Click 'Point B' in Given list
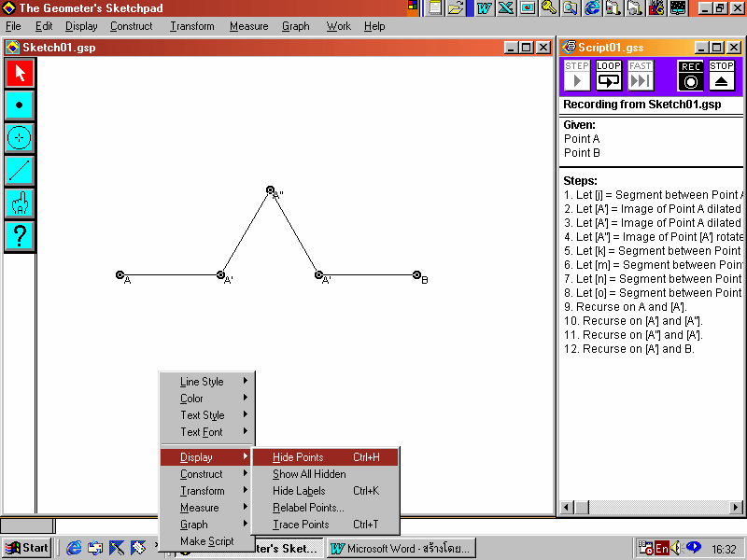This screenshot has height=560, width=747. pyautogui.click(x=582, y=153)
